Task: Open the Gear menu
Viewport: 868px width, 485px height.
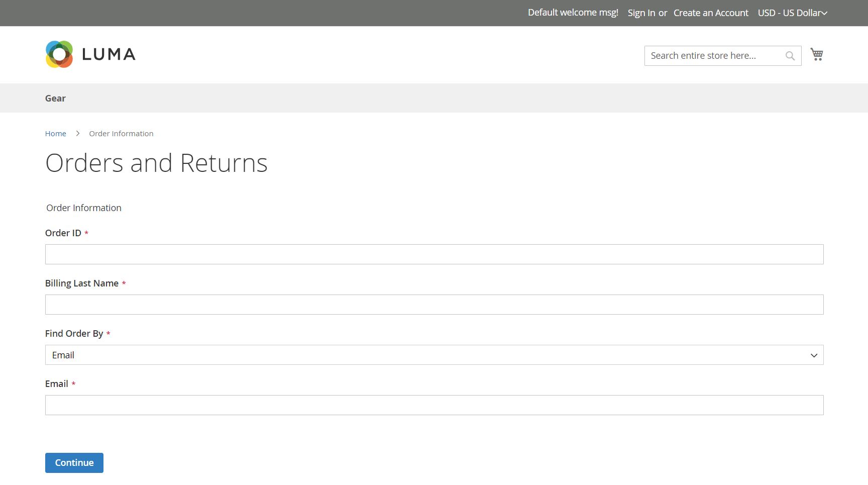Action: [x=55, y=99]
